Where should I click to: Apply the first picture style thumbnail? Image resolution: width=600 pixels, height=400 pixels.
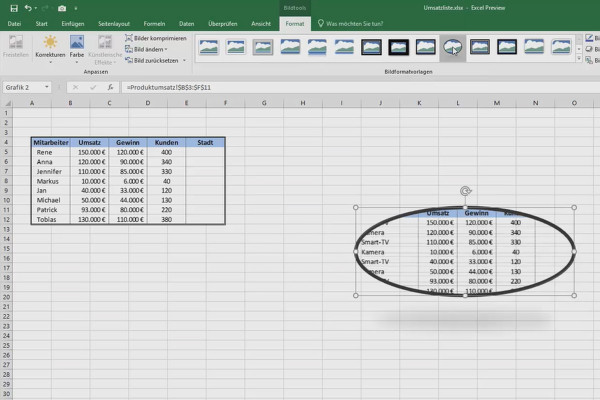click(209, 47)
